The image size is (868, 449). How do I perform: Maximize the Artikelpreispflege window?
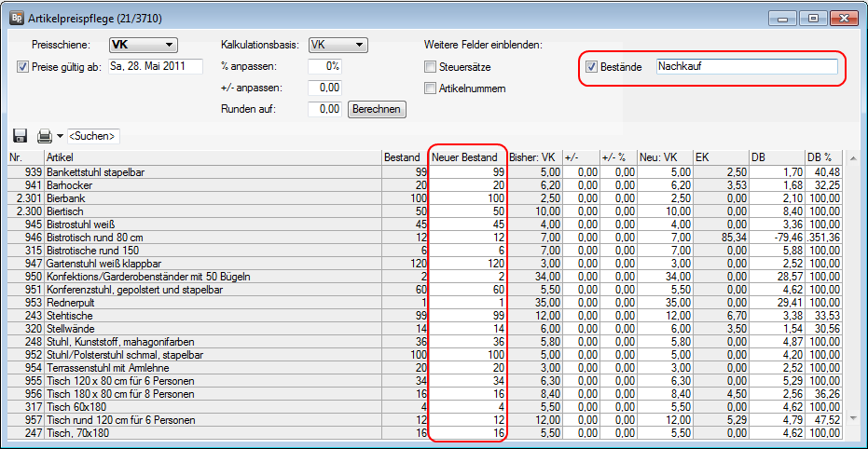click(813, 18)
